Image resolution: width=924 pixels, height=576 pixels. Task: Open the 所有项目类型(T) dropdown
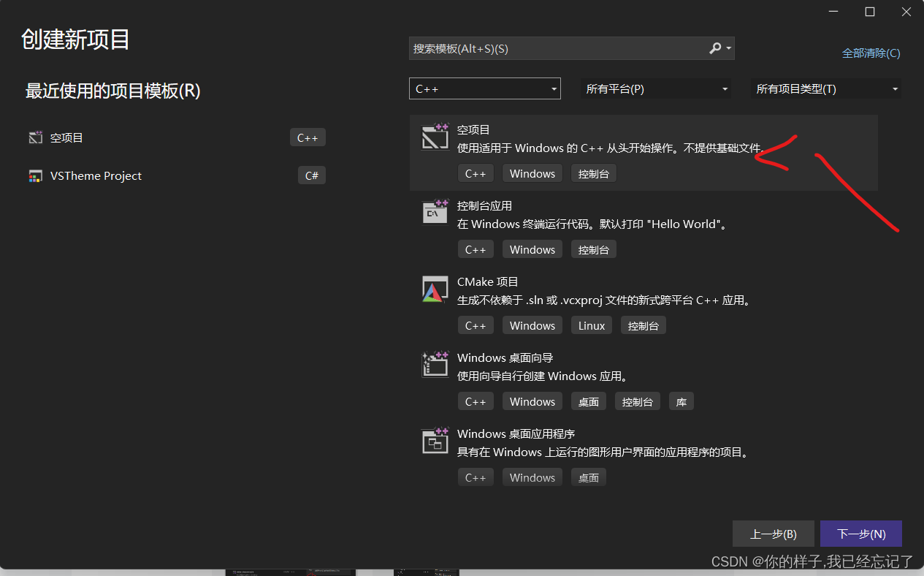(826, 88)
